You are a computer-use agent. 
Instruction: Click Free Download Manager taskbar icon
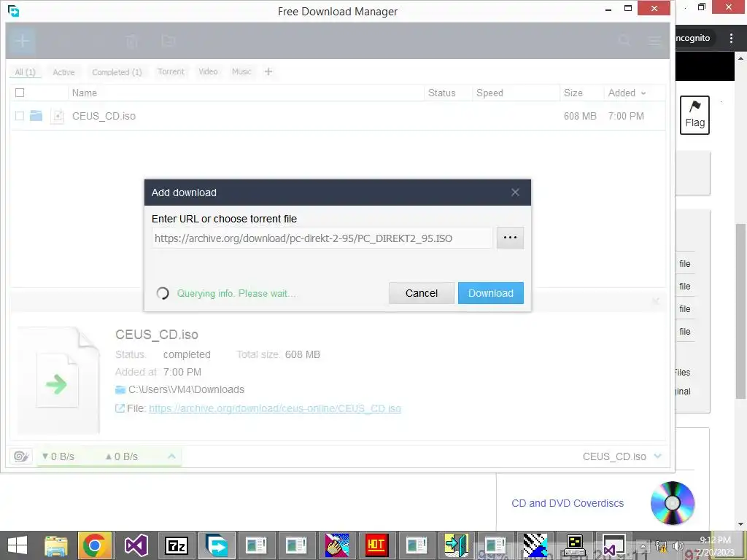point(217,545)
